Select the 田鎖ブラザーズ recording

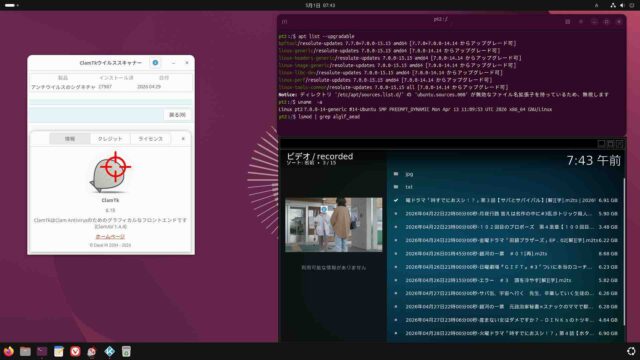tap(506, 240)
